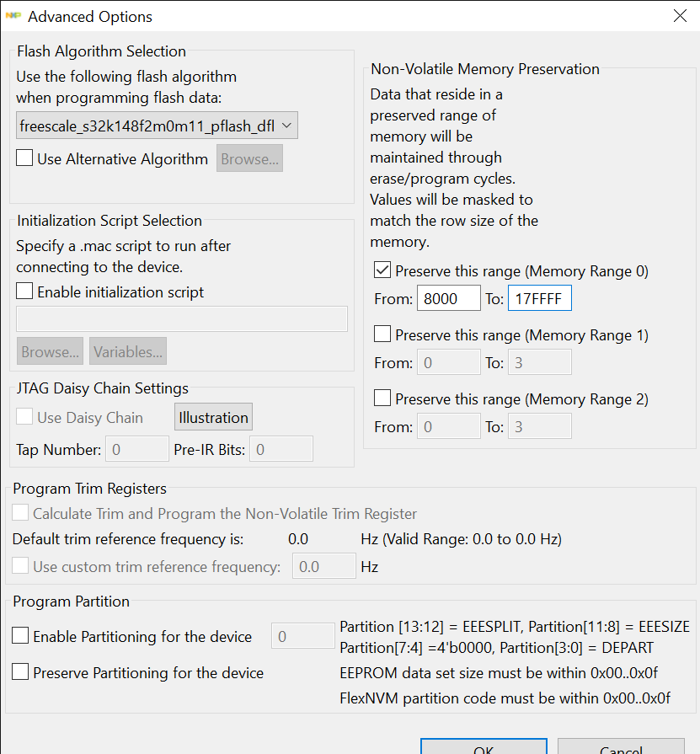Screen dimensions: 700x754
Task: Enable Preserve this range Memory Range 2
Action: click(x=382, y=398)
